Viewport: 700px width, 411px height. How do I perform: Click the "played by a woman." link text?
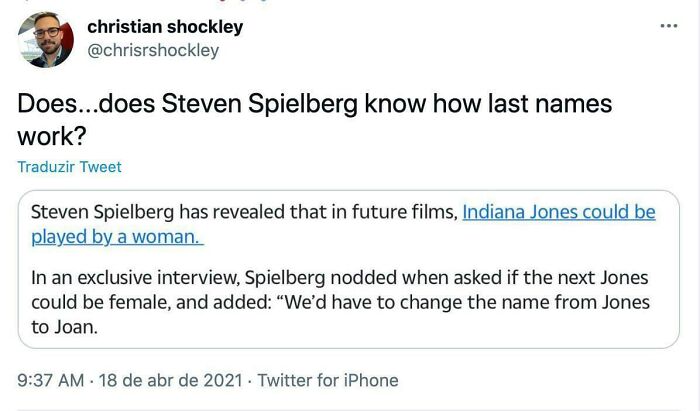tap(117, 237)
